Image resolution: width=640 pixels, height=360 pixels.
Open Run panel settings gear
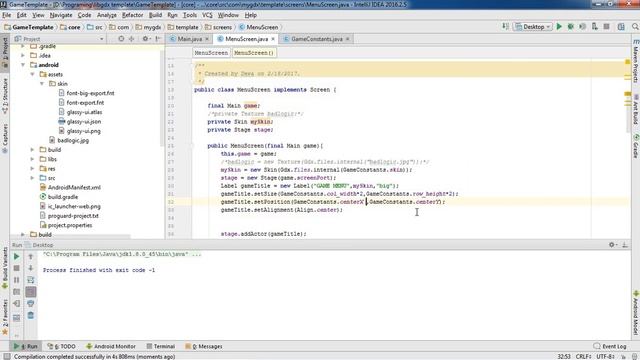tap(612, 245)
